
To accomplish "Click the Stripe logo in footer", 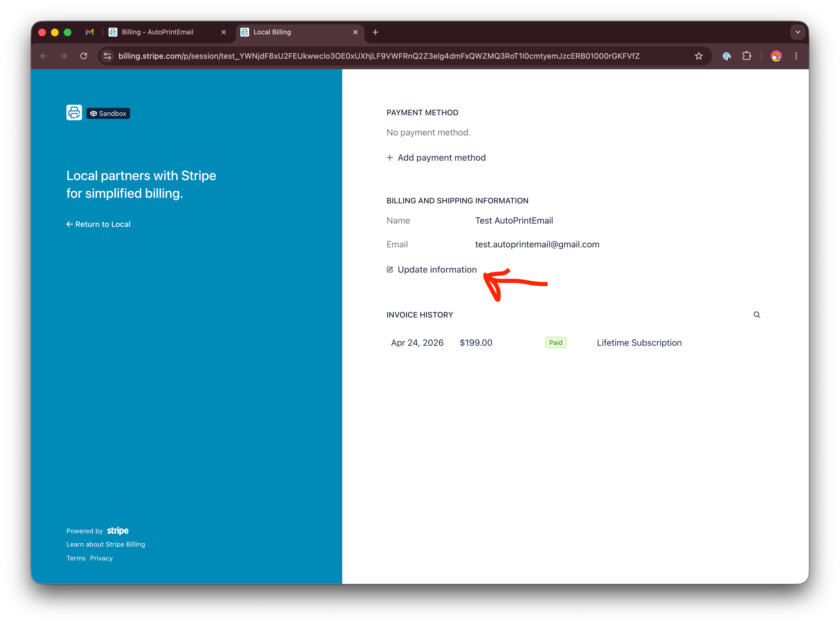I will pos(118,531).
